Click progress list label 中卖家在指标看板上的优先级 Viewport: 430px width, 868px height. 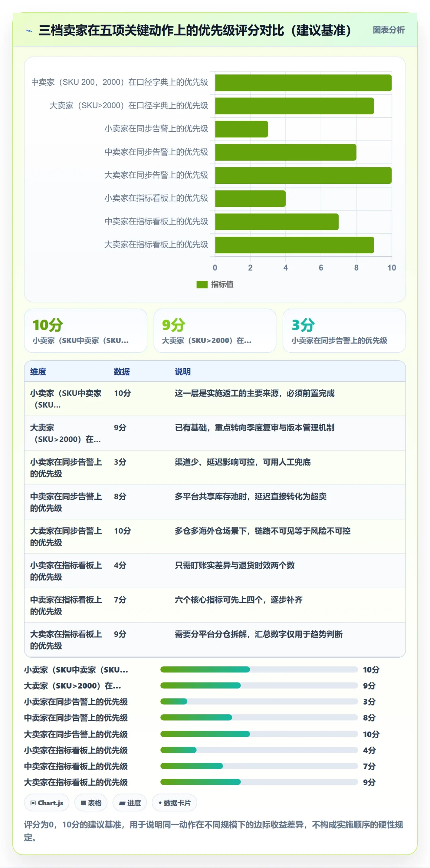click(76, 766)
